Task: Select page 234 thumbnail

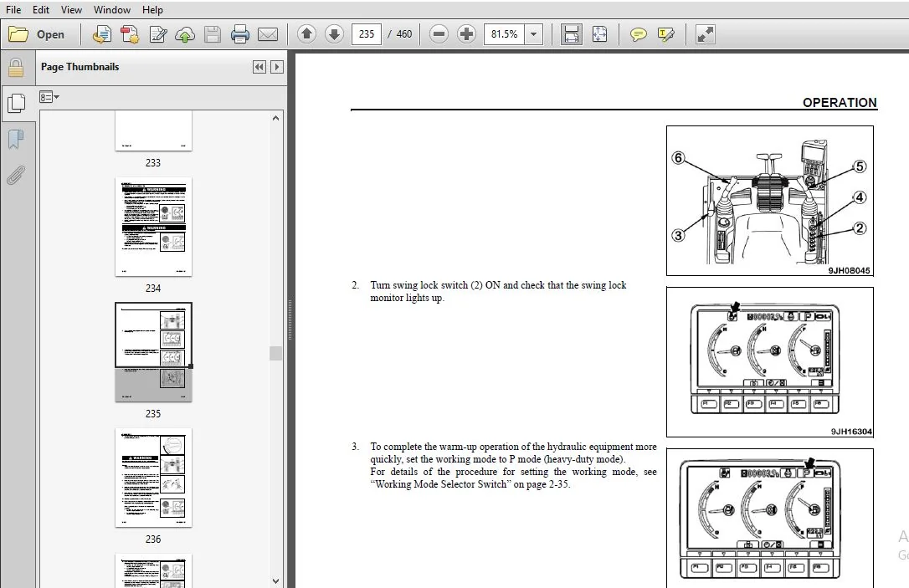Action: click(x=153, y=227)
